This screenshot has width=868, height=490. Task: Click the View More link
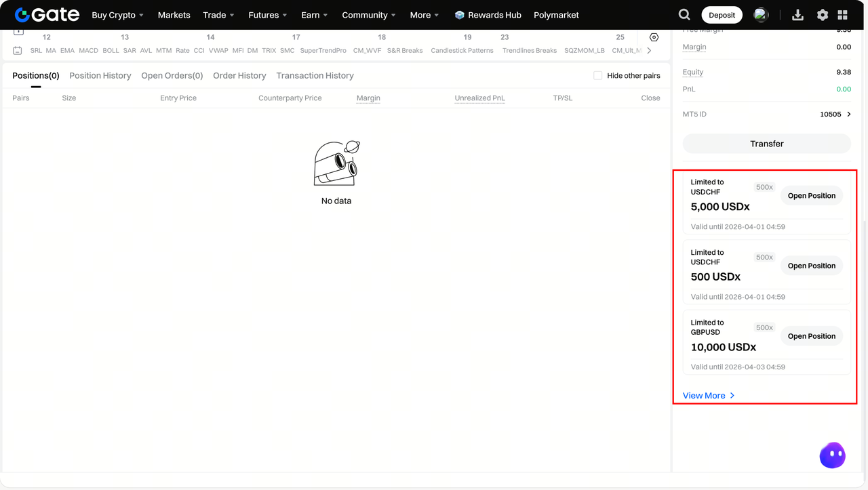[x=709, y=396]
